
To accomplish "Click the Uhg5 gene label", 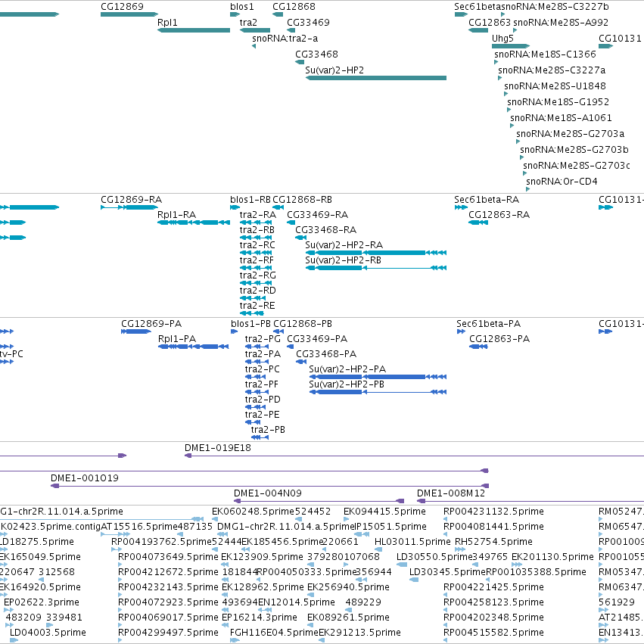I will point(502,39).
